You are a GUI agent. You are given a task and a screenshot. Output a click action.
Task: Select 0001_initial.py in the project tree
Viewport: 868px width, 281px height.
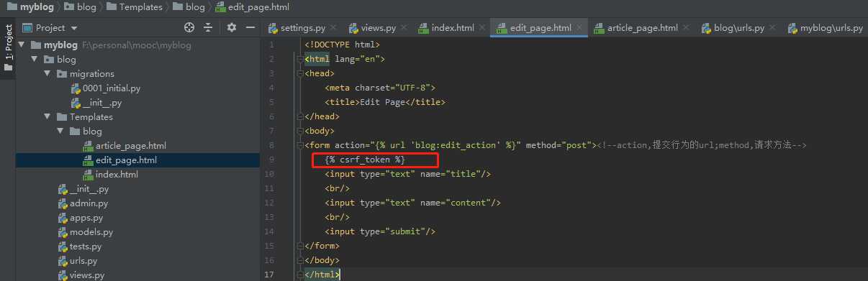(112, 88)
